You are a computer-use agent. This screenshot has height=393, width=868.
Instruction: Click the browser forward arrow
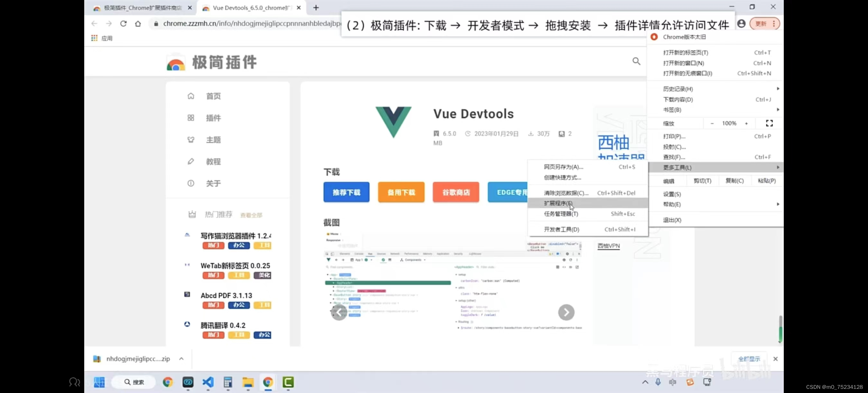tap(109, 23)
